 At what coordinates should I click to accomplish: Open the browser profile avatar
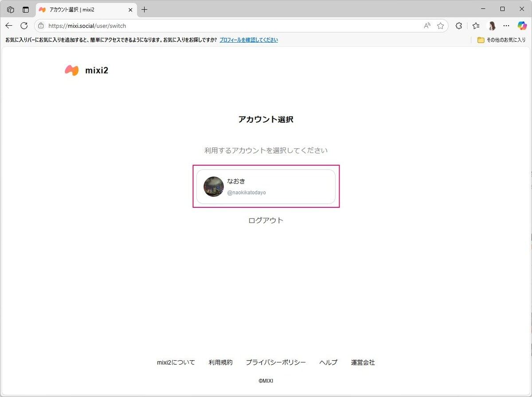click(491, 26)
